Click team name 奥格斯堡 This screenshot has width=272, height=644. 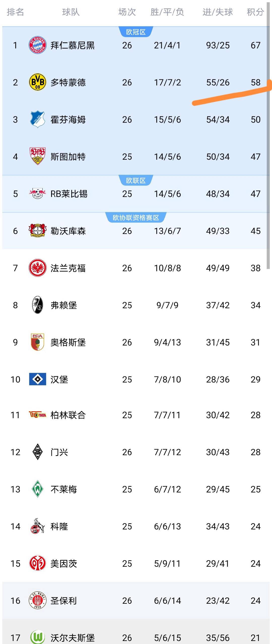tap(68, 342)
